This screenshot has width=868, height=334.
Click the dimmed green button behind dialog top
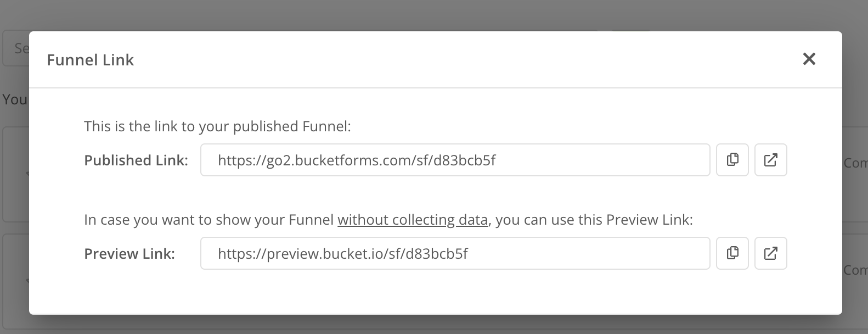coord(631,29)
